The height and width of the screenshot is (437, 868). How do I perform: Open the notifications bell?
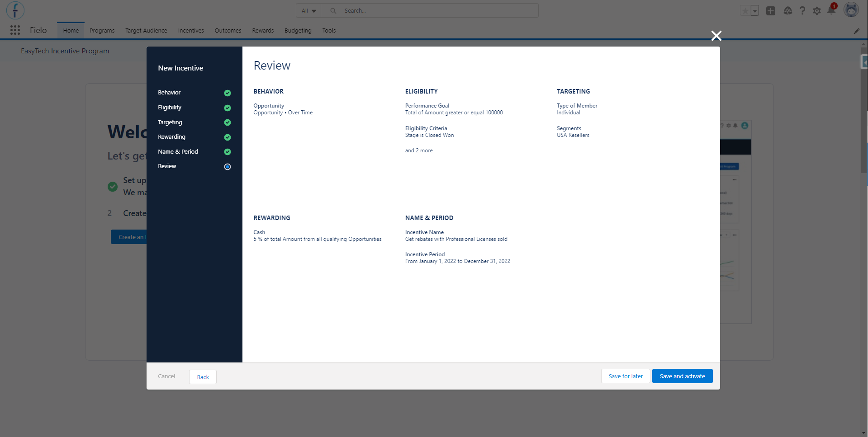click(x=831, y=10)
